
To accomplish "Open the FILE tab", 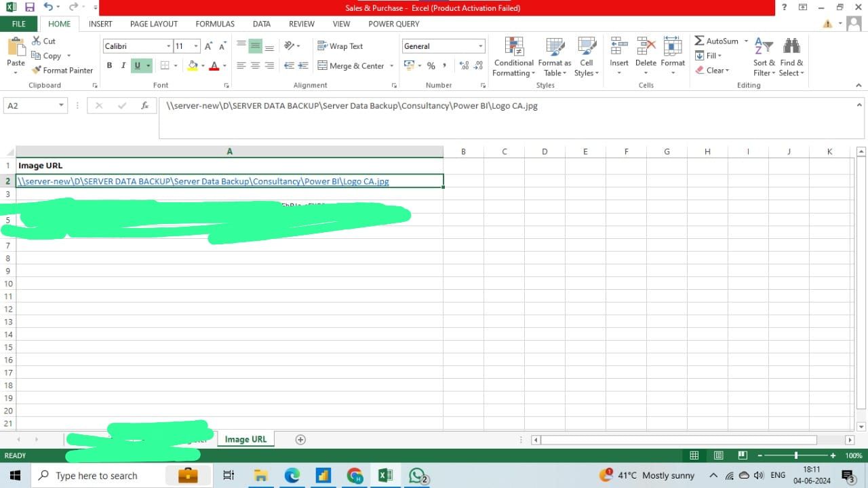I will [19, 24].
